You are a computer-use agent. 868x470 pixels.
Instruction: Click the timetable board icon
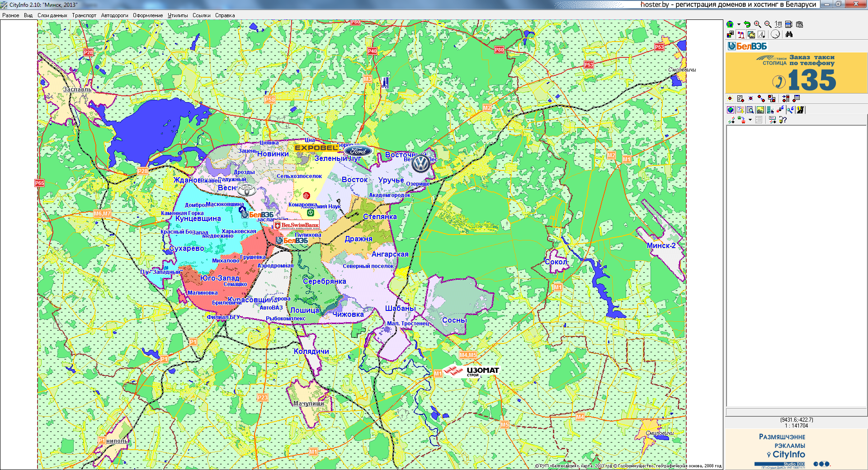(x=773, y=120)
